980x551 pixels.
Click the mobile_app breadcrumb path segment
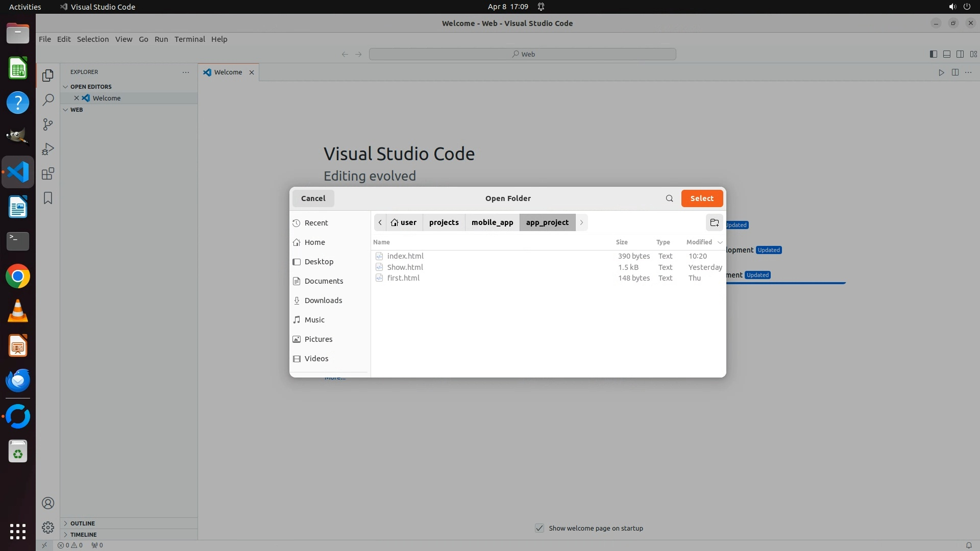492,222
